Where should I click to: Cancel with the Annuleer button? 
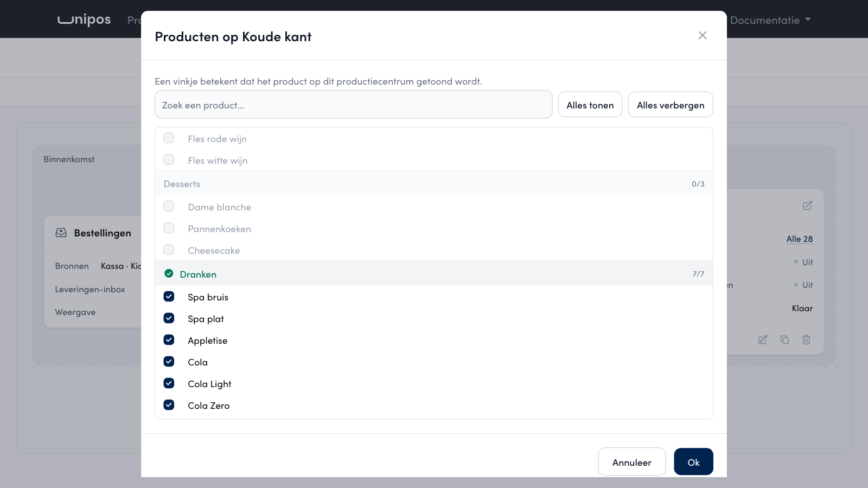(x=632, y=462)
